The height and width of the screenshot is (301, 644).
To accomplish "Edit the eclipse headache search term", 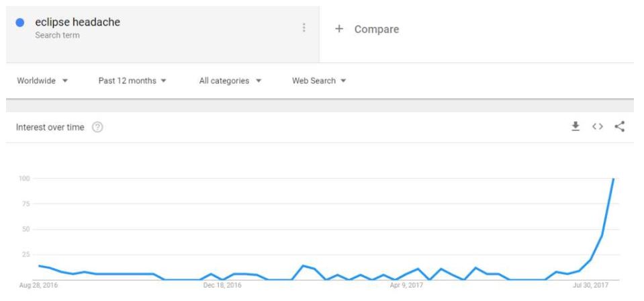I will (x=78, y=21).
